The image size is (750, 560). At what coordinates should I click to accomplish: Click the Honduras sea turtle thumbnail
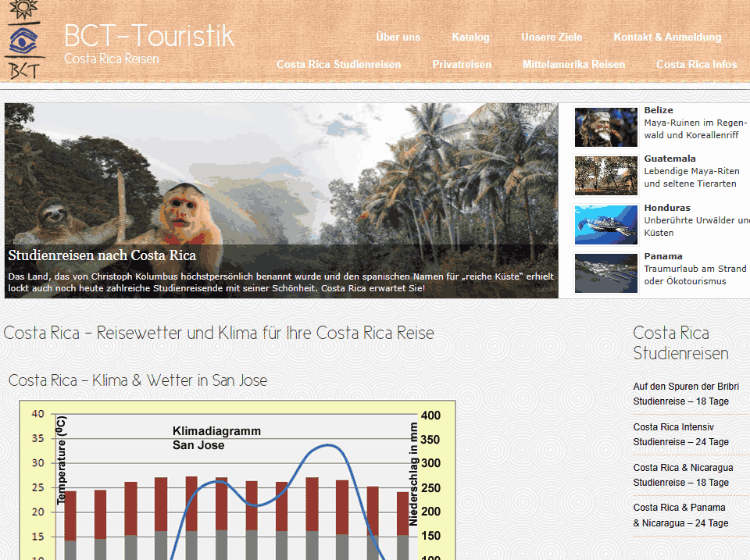click(606, 225)
